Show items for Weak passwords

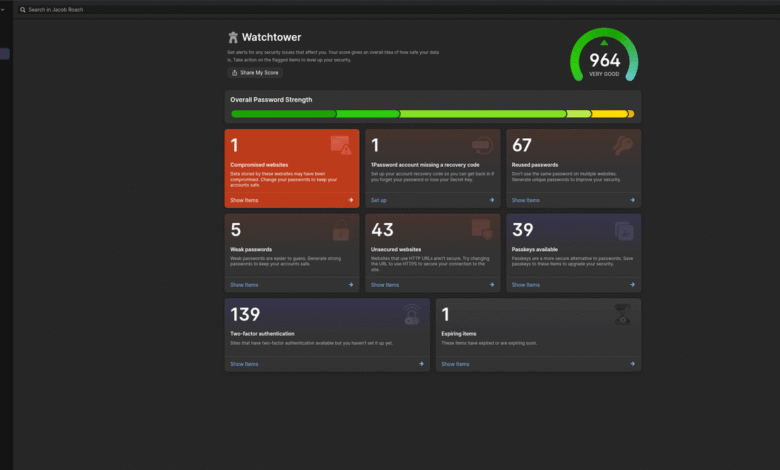[x=244, y=285]
